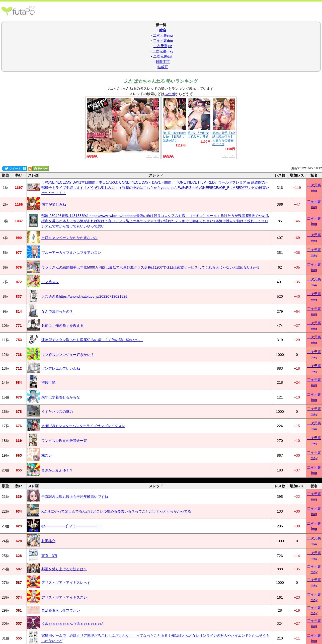322x644 pixels.
Task: Advance to the next slide in the left FANZA banner
Action: coord(156,156)
